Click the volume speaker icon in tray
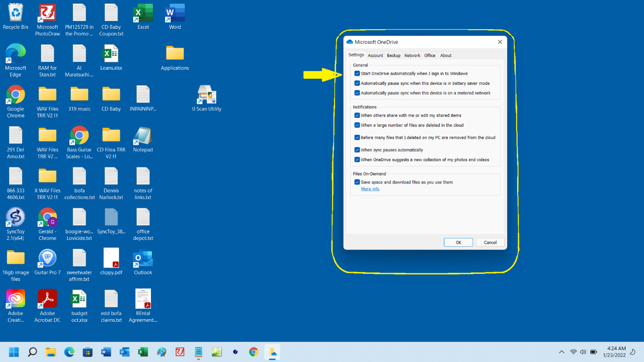 [x=583, y=352]
